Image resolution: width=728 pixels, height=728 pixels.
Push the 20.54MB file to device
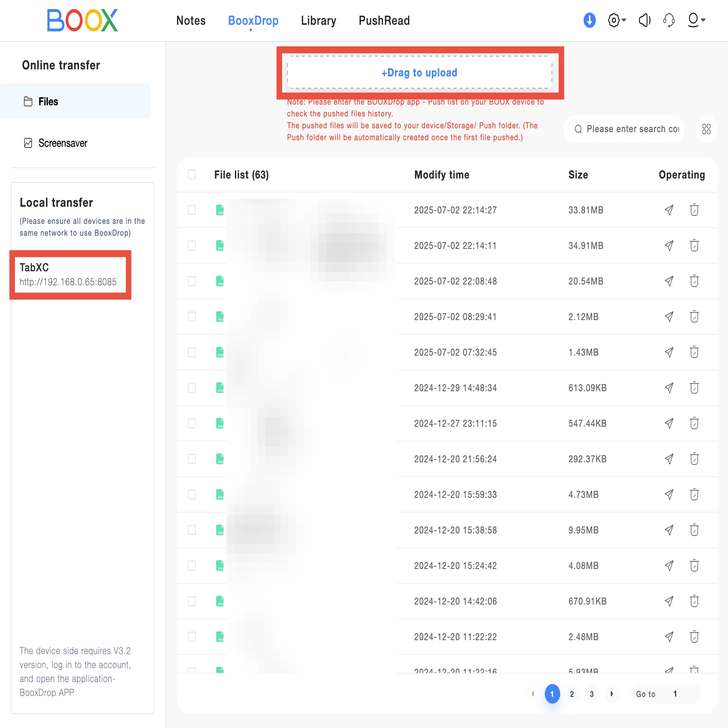[x=669, y=281]
